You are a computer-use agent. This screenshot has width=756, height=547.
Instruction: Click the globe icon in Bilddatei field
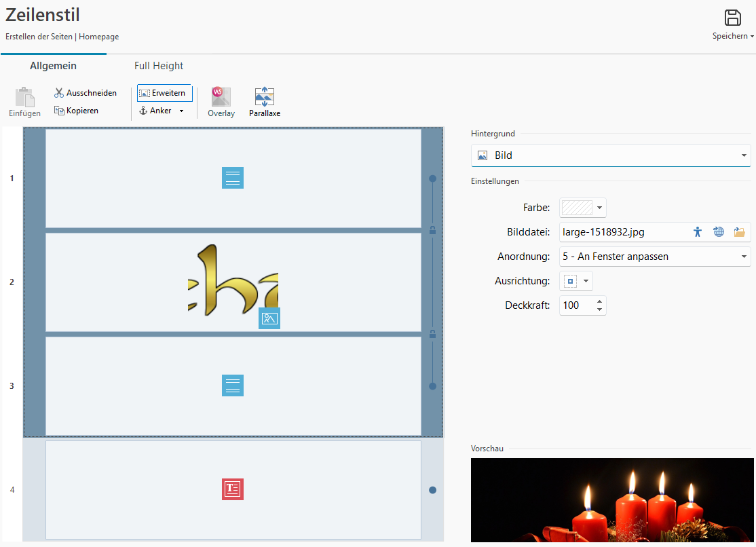(x=719, y=232)
